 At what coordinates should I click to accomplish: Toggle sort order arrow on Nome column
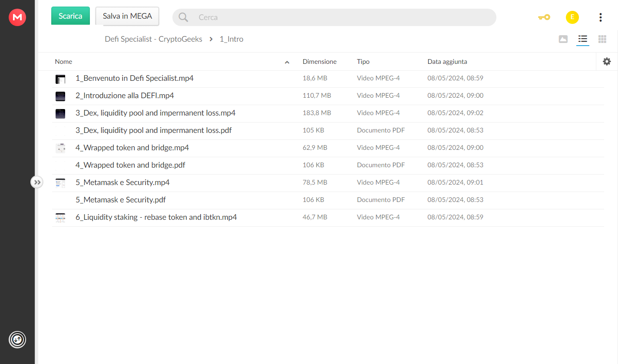pyautogui.click(x=287, y=62)
